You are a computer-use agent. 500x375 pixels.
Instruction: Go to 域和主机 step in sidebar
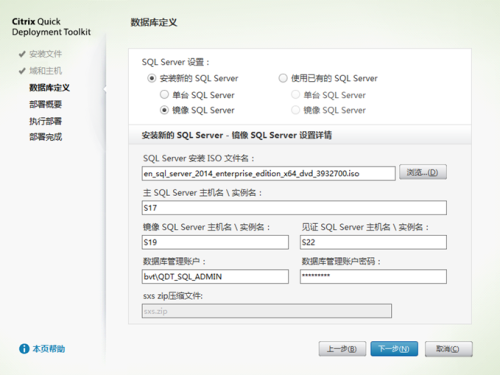(46, 71)
